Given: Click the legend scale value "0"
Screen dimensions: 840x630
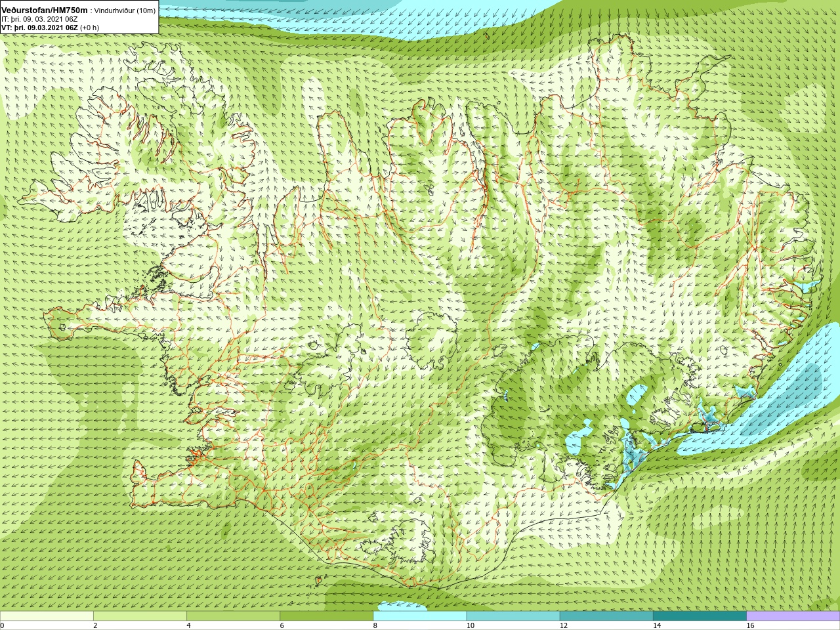Looking at the screenshot, I should (3, 625).
